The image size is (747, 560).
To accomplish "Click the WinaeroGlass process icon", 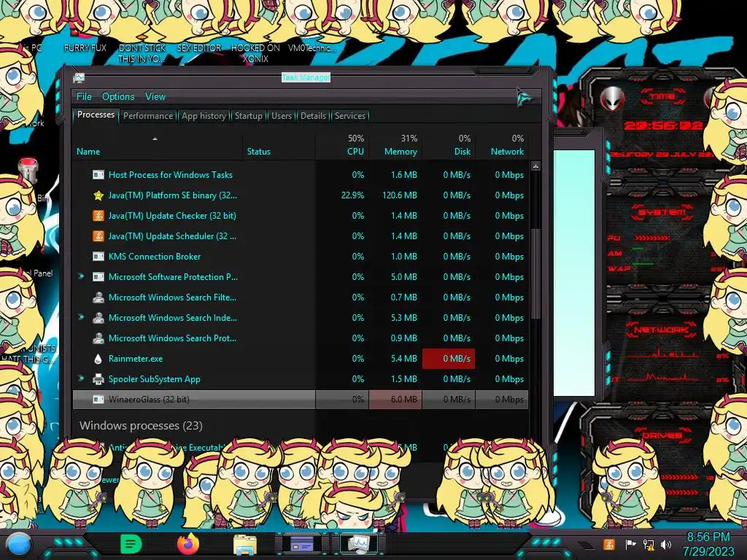I will pyautogui.click(x=98, y=400).
